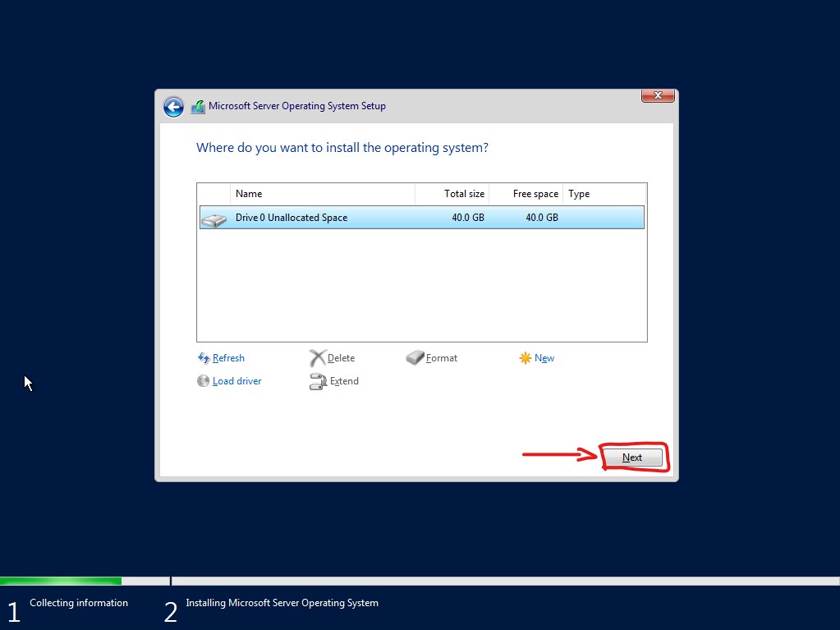Sort by Type column header
The height and width of the screenshot is (630, 840).
pos(605,194)
